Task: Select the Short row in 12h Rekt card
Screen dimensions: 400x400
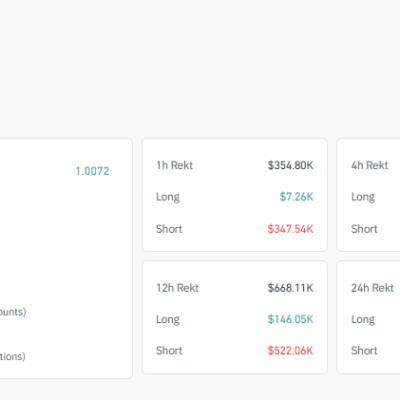Action: 235,350
